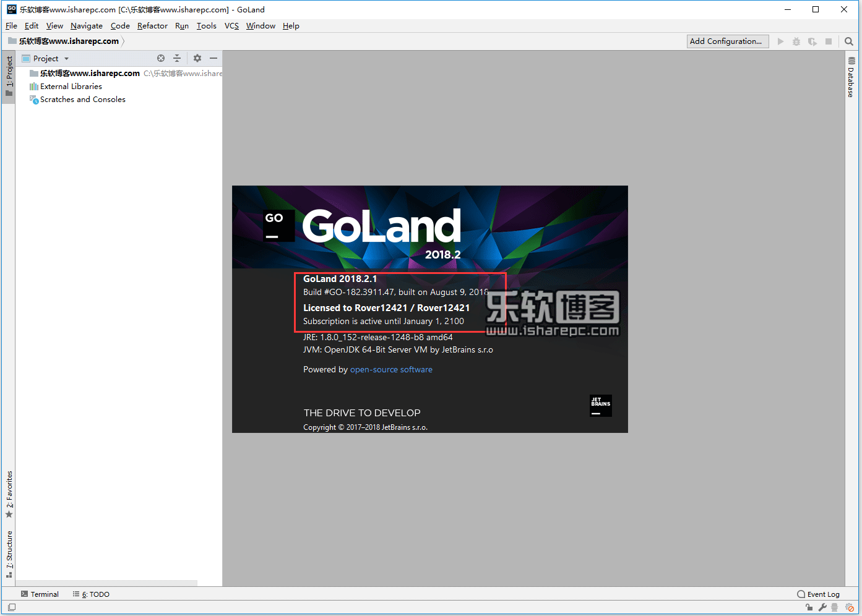This screenshot has width=862, height=616.
Task: Click the GO logo in About splash
Action: tap(279, 226)
